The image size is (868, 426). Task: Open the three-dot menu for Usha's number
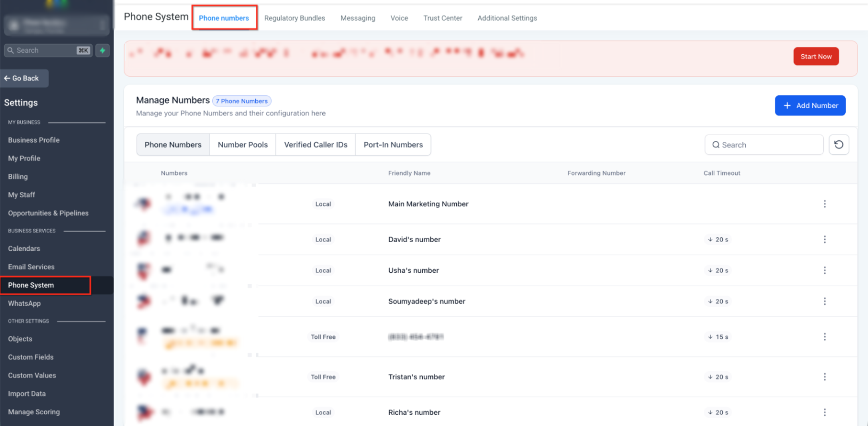click(825, 270)
